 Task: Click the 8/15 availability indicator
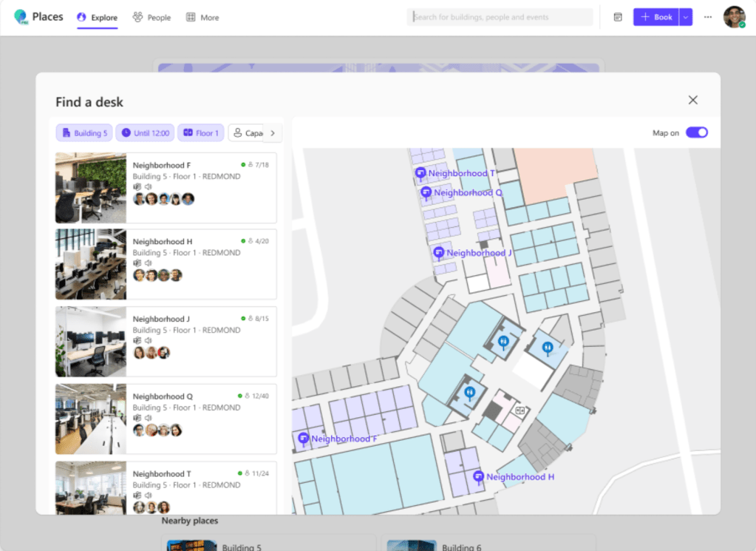(x=255, y=319)
